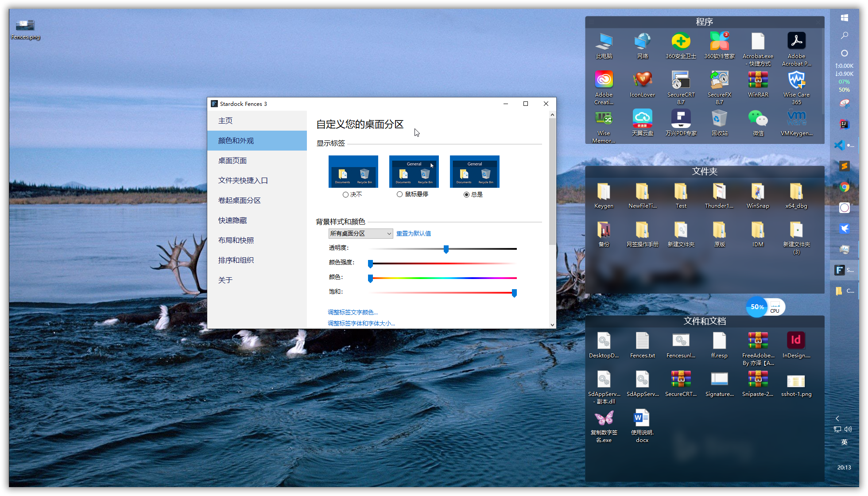Click the volume speaker tray icon
This screenshot has height=496, width=868.
848,429
